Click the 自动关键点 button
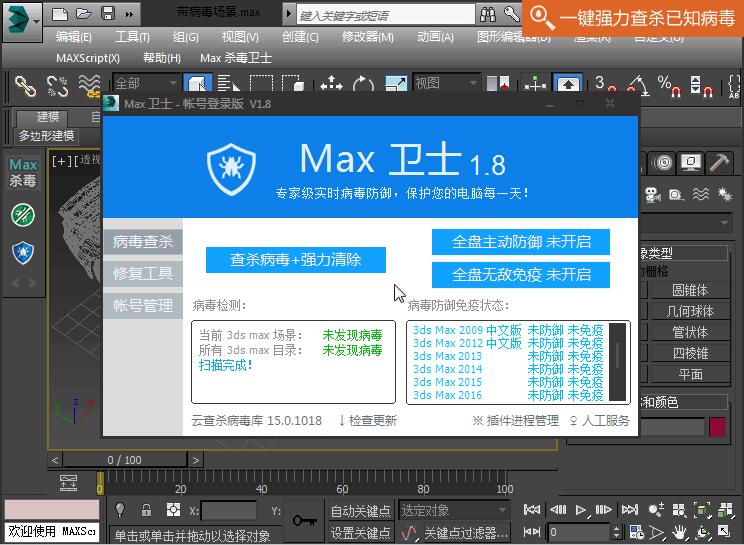This screenshot has width=744, height=545. coord(360,511)
